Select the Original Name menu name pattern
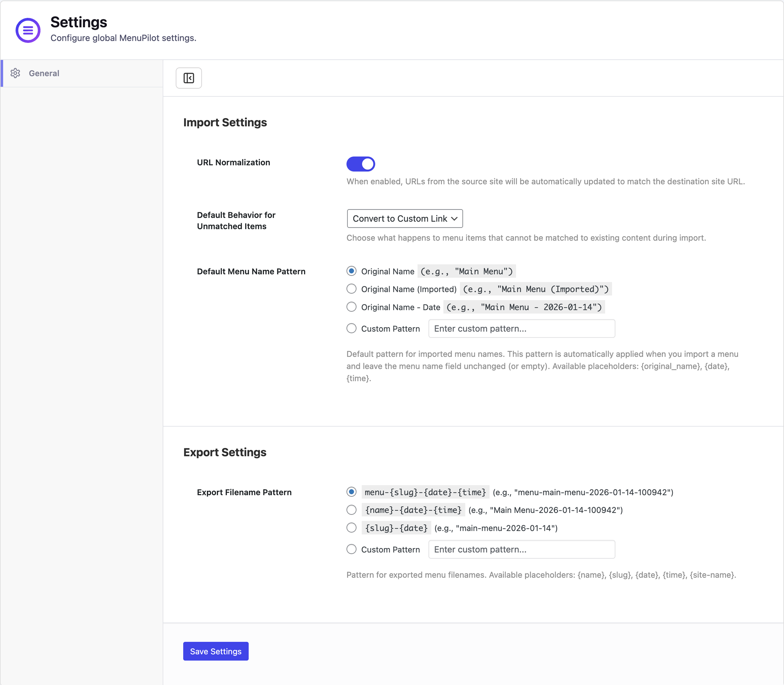This screenshot has width=784, height=685. pos(351,271)
